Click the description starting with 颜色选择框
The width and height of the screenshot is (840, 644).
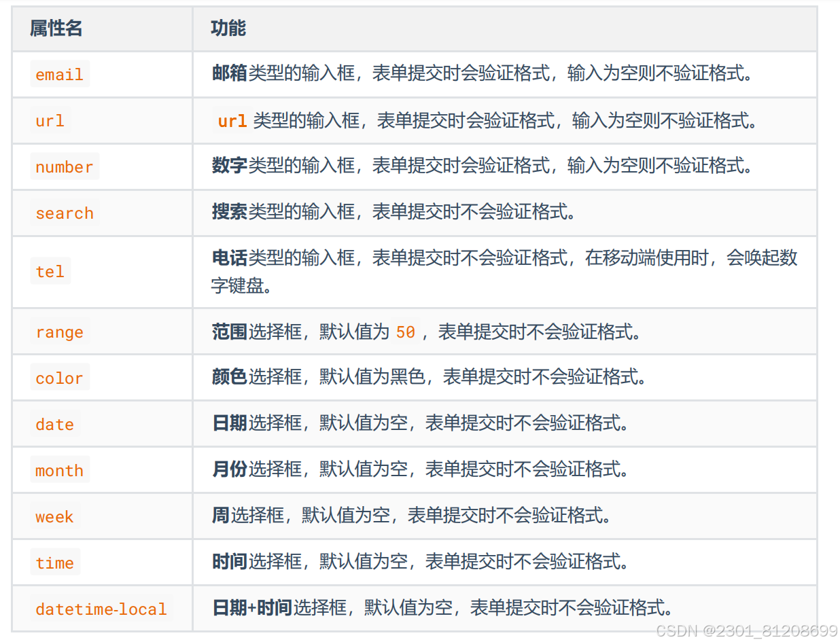[x=429, y=377]
